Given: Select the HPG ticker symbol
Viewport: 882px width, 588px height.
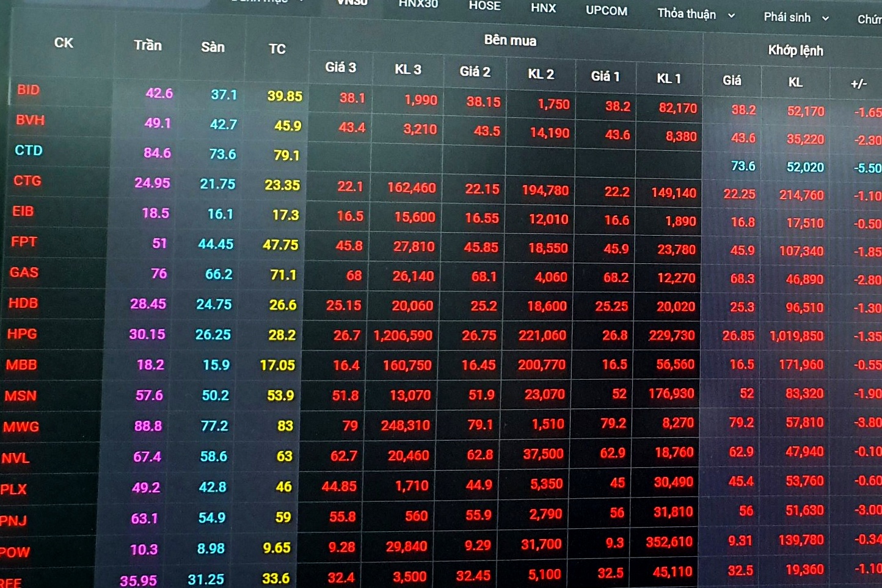Looking at the screenshot, I should click(22, 334).
